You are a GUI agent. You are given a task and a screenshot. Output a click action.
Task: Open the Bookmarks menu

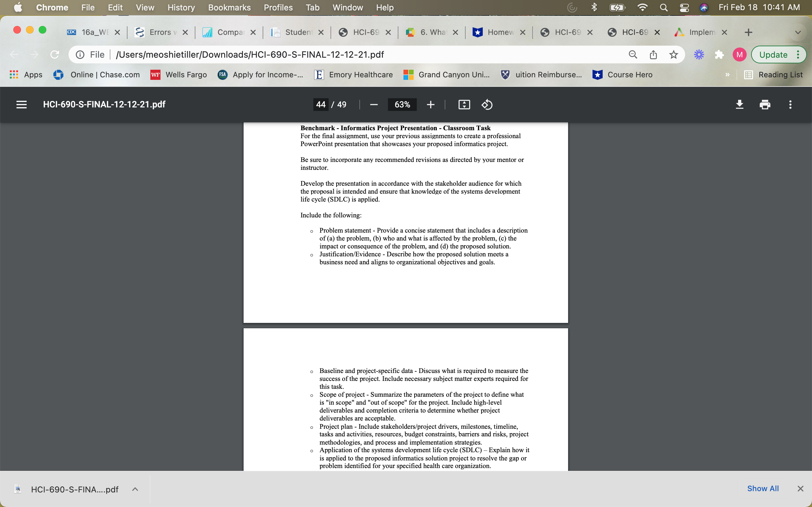coord(229,7)
